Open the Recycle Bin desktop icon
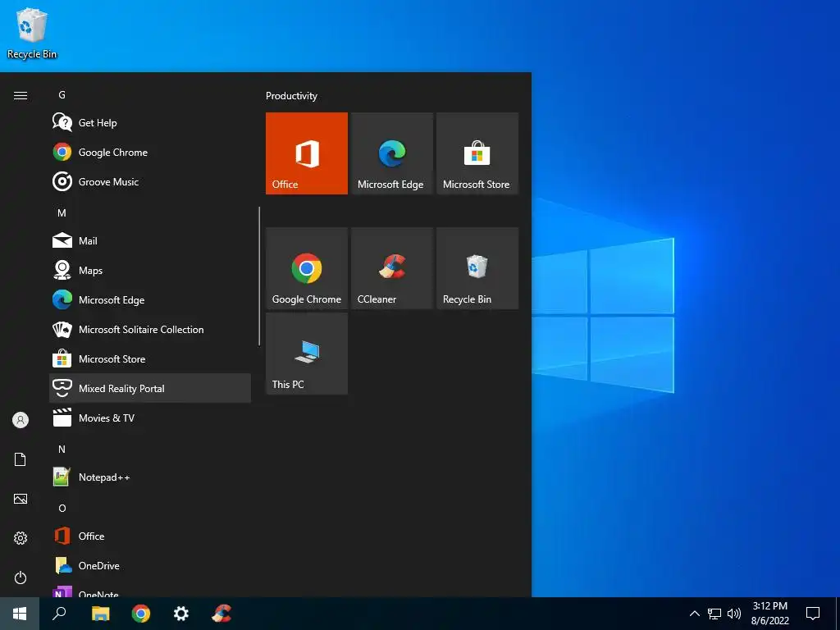840x630 pixels. click(32, 33)
